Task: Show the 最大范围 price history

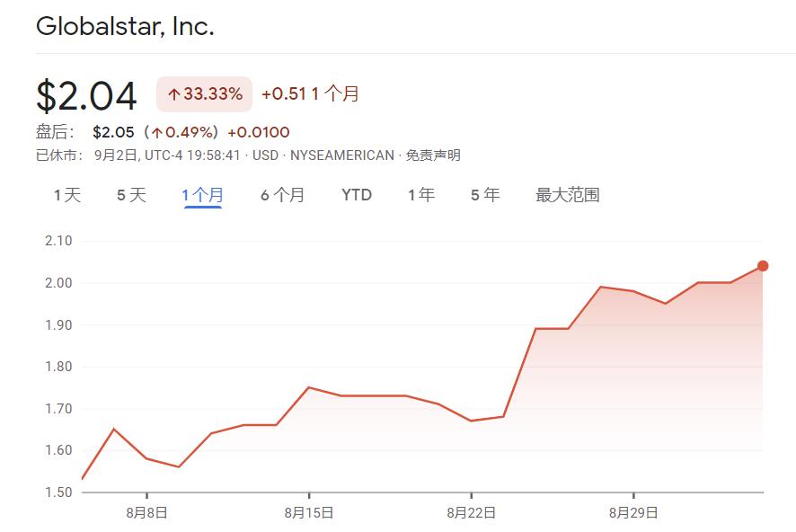Action: pyautogui.click(x=568, y=195)
